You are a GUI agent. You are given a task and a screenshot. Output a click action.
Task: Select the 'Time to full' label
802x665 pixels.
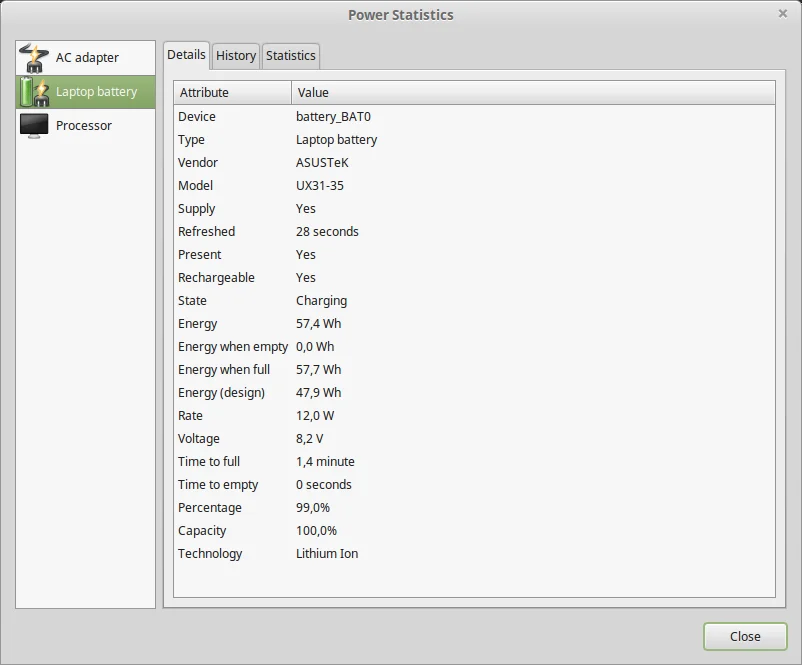209,462
